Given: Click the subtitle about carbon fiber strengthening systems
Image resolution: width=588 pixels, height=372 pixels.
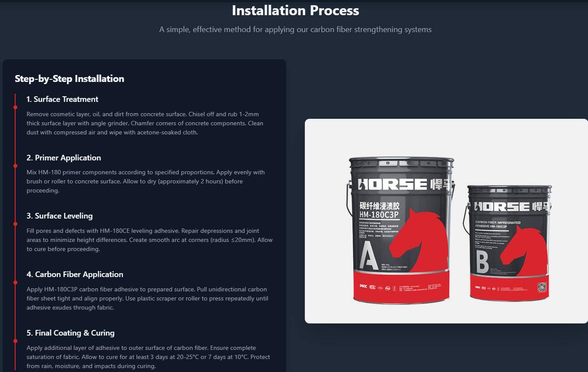Looking at the screenshot, I should [x=295, y=29].
